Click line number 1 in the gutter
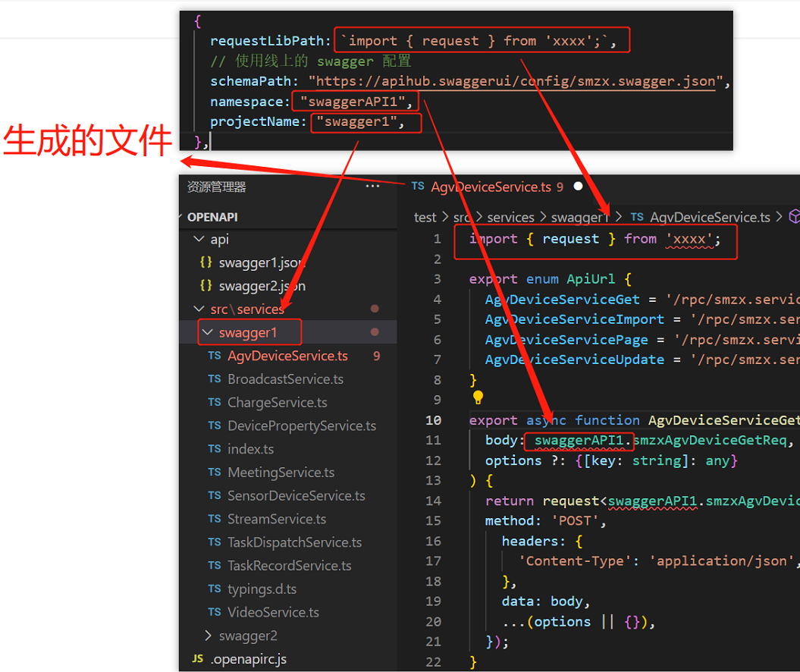 pyautogui.click(x=437, y=239)
